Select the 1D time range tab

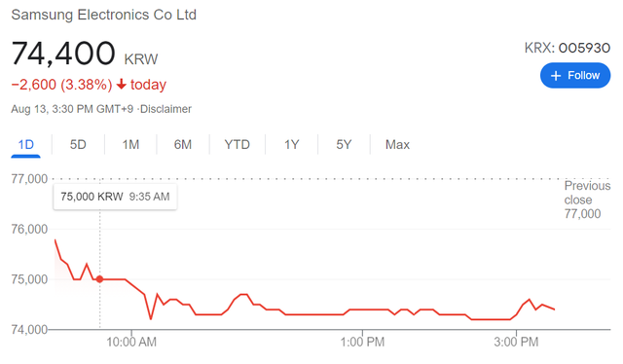26,145
